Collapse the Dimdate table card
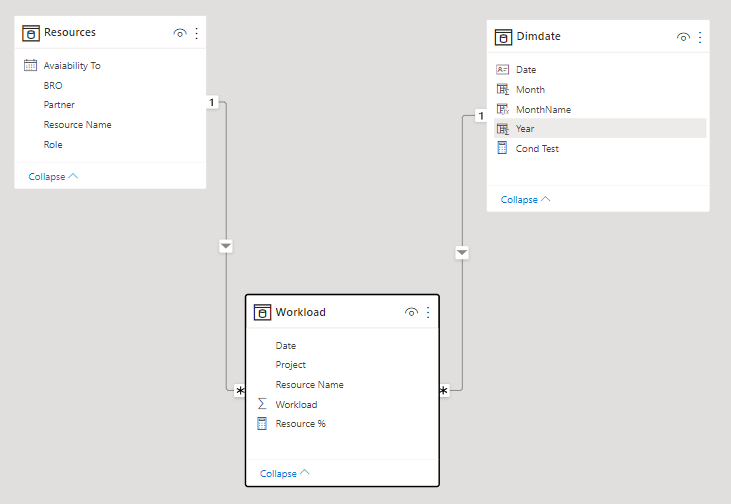Viewport: 731px width, 504px height. (525, 200)
